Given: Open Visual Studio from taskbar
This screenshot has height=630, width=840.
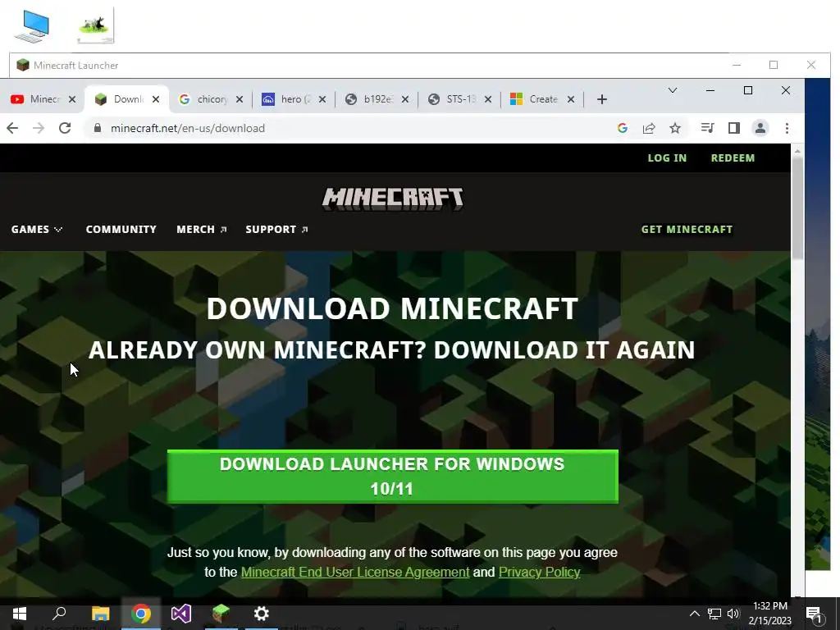Looking at the screenshot, I should pos(181,614).
